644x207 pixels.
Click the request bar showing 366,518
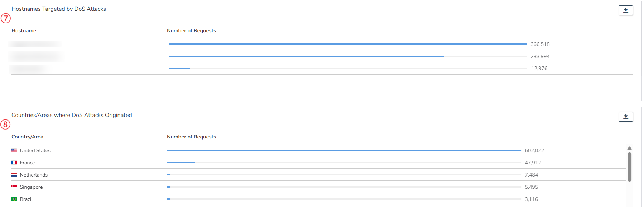[x=347, y=44]
